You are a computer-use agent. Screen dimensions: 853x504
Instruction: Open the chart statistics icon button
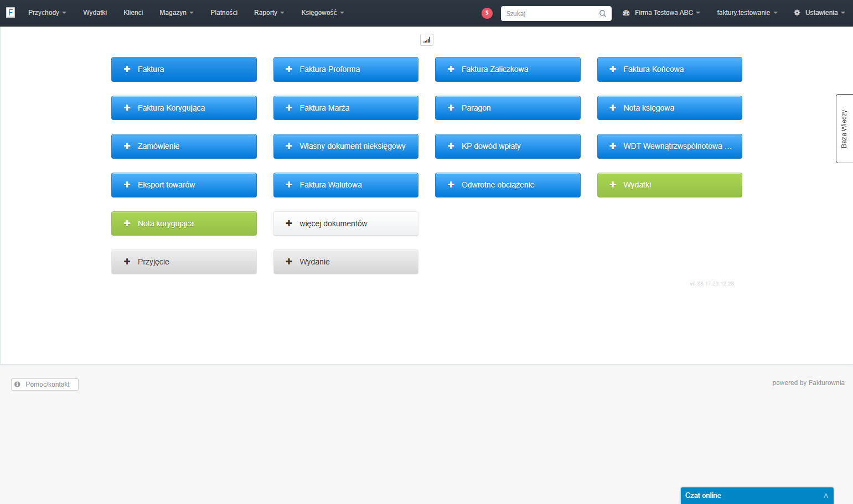click(427, 40)
